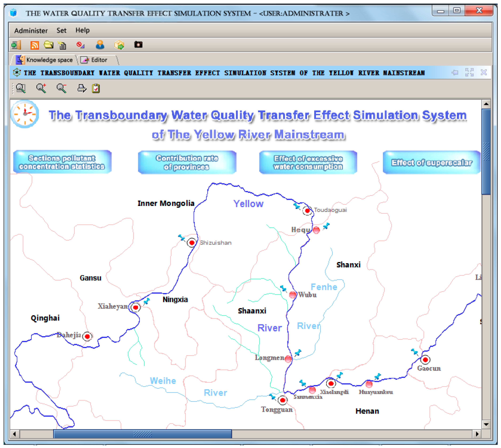Click the print icon on map toolbar
This screenshot has height=448, width=501.
[x=82, y=88]
